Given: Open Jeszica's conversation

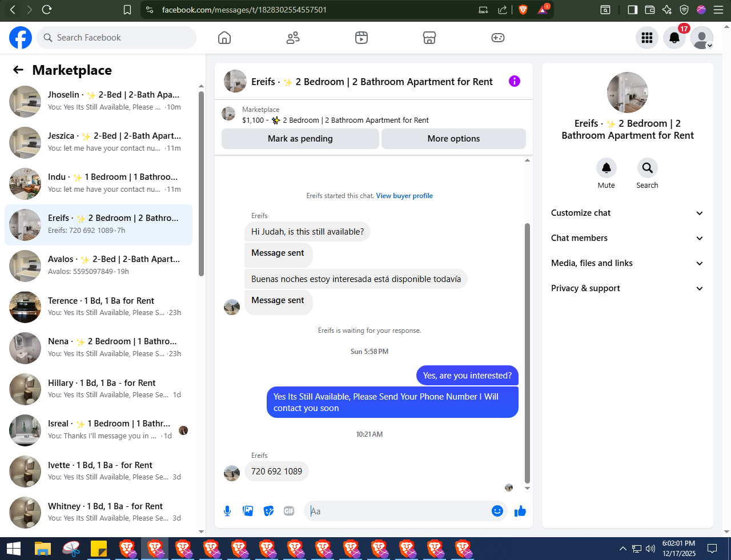Looking at the screenshot, I should 98,143.
